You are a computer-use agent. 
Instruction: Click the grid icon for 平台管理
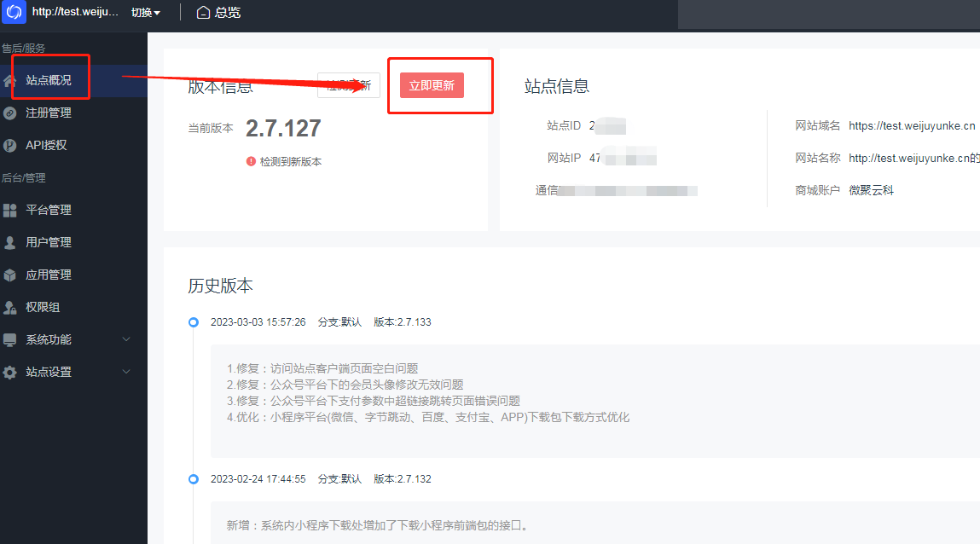tap(9, 211)
